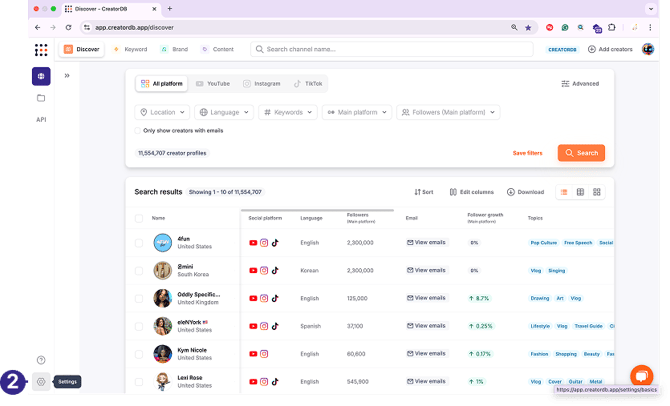Open the Settings gear icon in sidebar
670x406 pixels.
click(41, 382)
